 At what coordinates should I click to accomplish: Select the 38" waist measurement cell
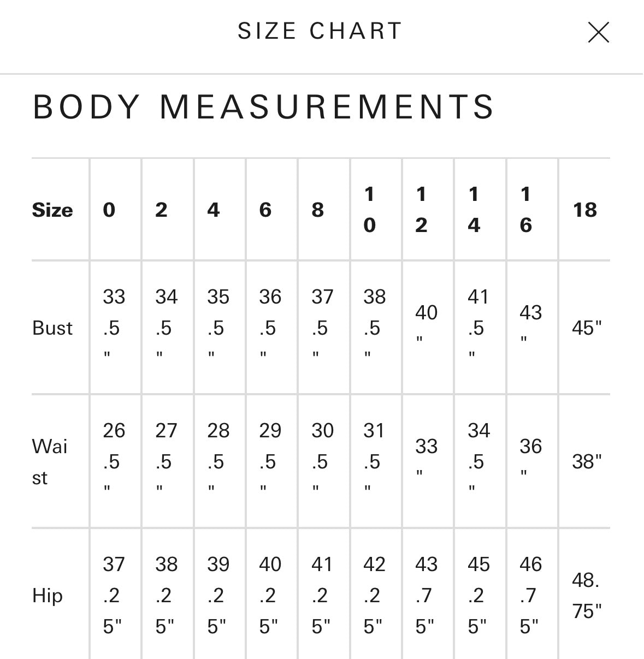click(586, 461)
